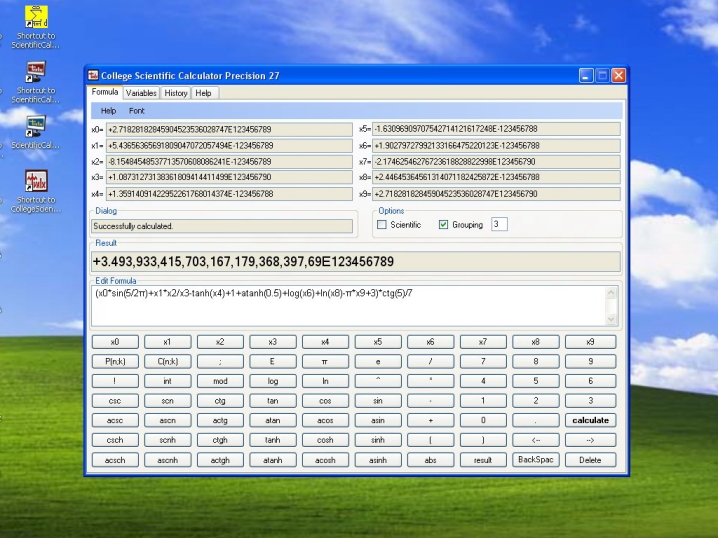This screenshot has width=718, height=538.
Task: Insert the atanh function button
Action: point(272,460)
